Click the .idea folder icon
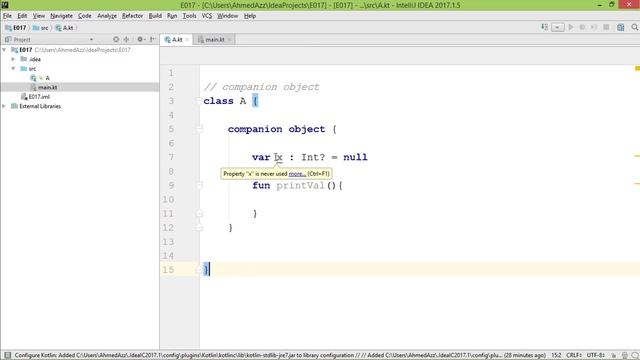The width and height of the screenshot is (640, 360). click(x=24, y=59)
